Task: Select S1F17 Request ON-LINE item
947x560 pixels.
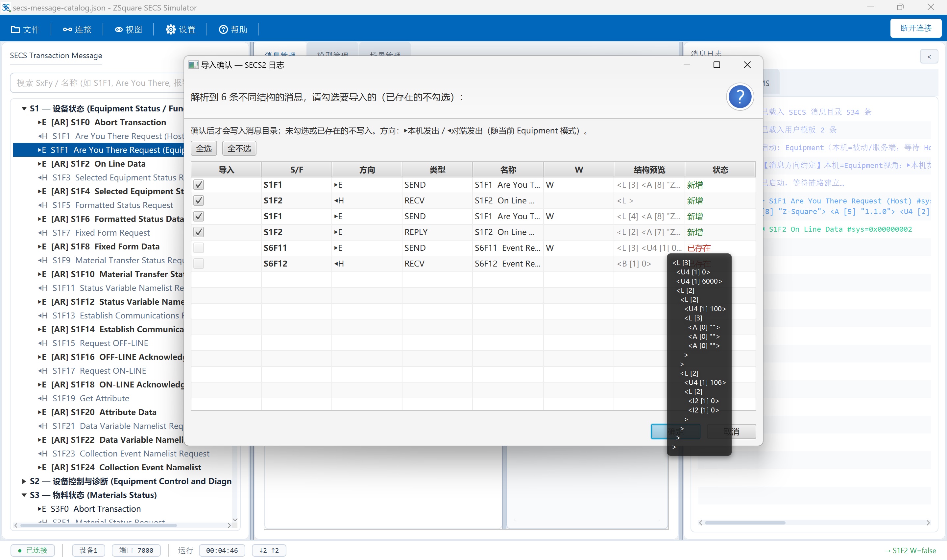Action: (x=92, y=371)
